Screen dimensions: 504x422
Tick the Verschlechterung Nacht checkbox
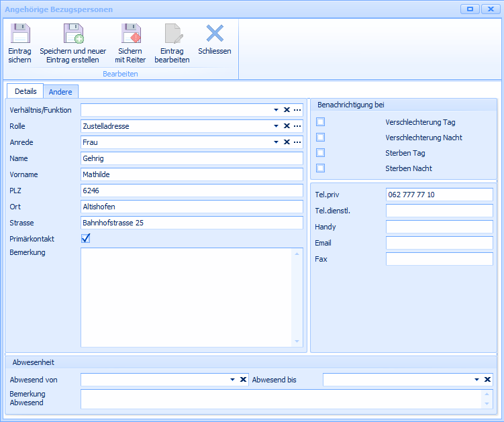tap(321, 138)
